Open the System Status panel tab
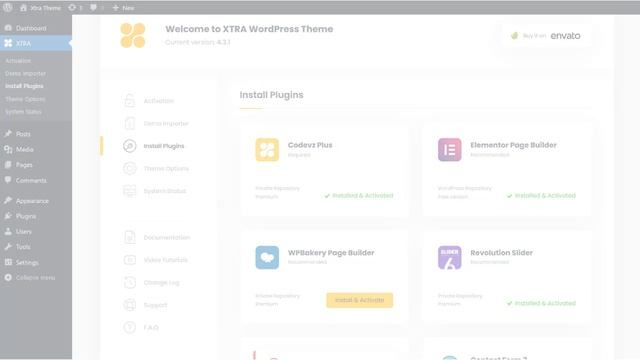The image size is (640, 360). coord(164,191)
